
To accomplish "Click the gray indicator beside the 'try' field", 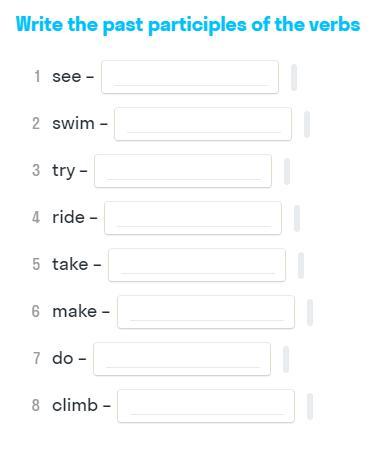I will [x=287, y=171].
